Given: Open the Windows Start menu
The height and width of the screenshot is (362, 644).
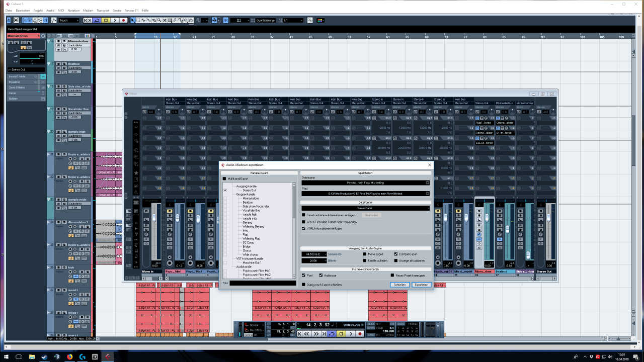Looking at the screenshot, I should coord(6,356).
